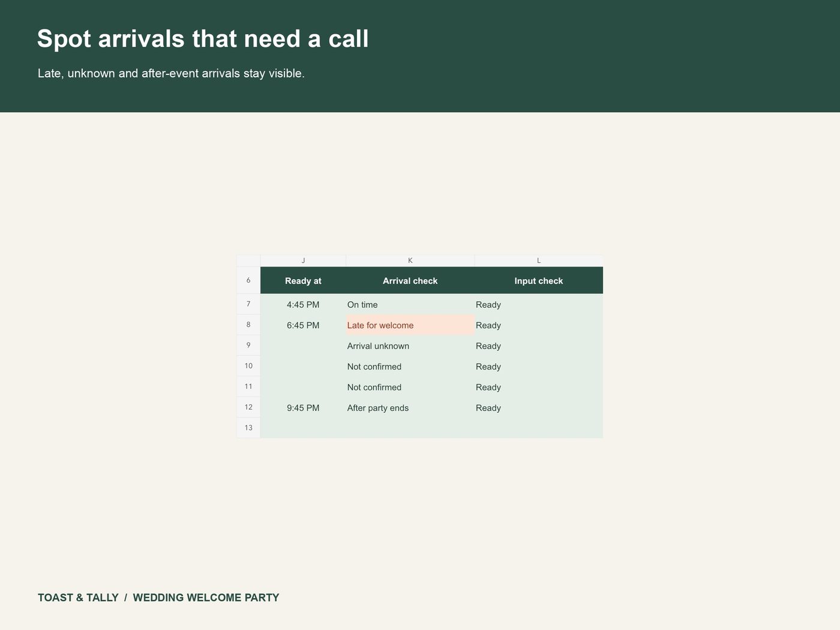Click the 'Late, unknown and after-event' subtitle
The image size is (840, 630).
point(171,73)
